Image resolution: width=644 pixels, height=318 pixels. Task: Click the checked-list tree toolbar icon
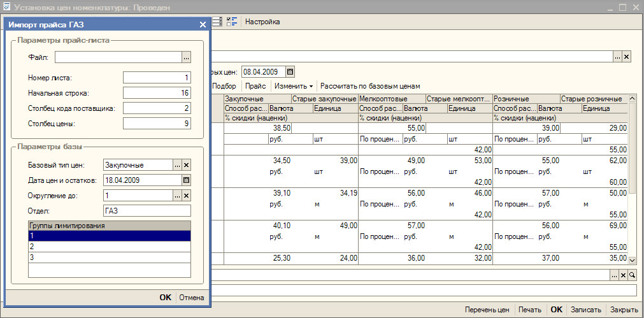point(233,22)
